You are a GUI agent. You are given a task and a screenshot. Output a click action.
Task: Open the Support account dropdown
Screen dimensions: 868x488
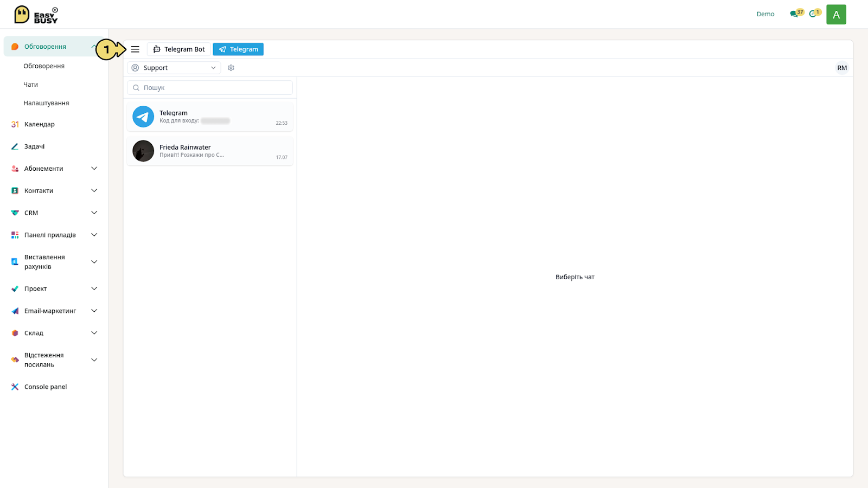click(x=174, y=68)
